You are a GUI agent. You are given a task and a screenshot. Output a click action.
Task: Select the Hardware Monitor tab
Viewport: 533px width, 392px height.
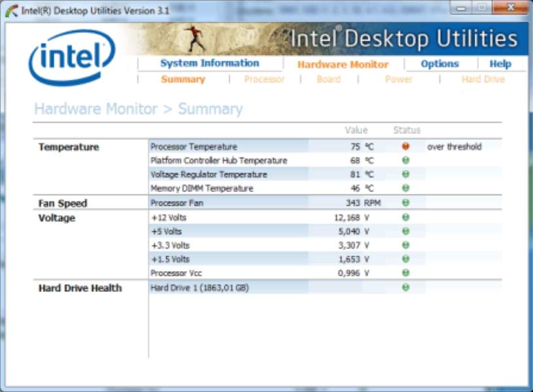[343, 65]
